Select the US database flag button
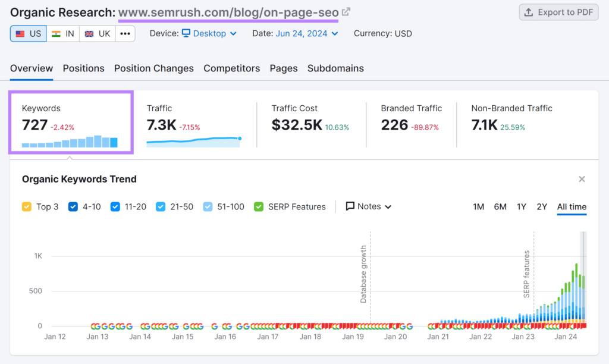Screen dimensions: 609x364 pos(29,34)
